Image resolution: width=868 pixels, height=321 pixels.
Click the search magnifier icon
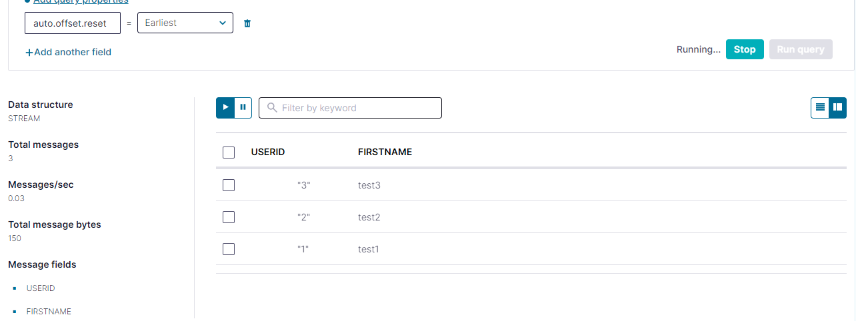[x=272, y=108]
